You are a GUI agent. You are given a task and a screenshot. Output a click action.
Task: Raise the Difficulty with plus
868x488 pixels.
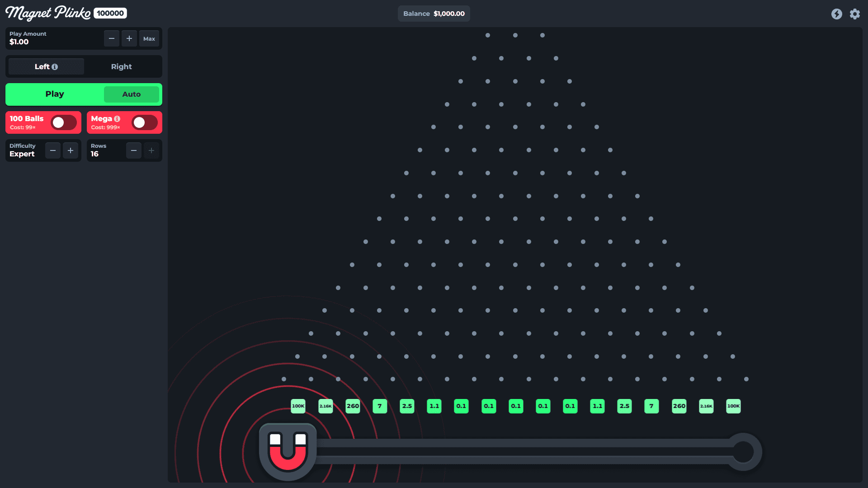[x=71, y=150]
